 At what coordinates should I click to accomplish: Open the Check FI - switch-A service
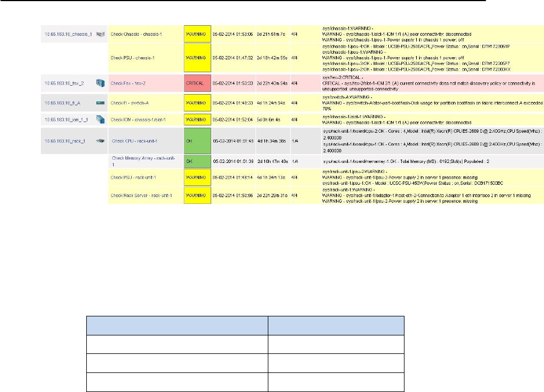(129, 103)
